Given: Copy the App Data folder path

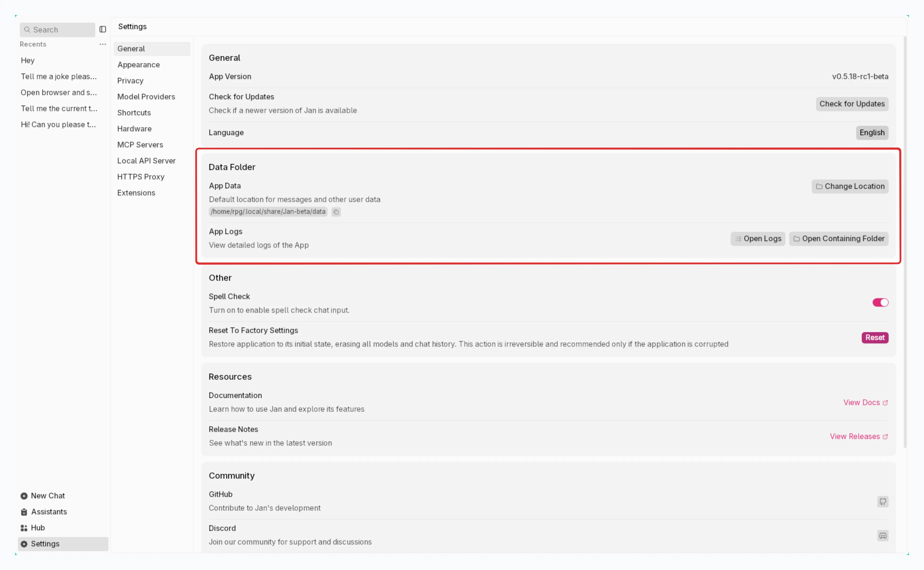Looking at the screenshot, I should 336,212.
